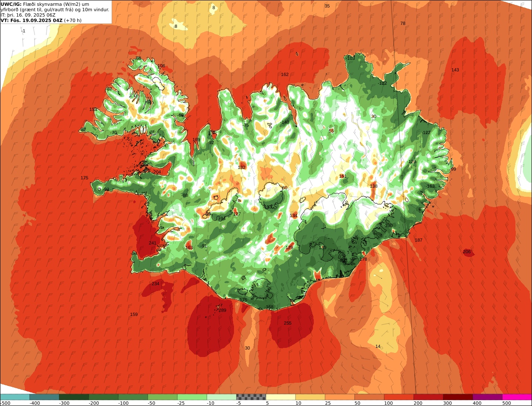Viewport: 532px width, 406px height.
Task: Click the initial time line "IT: þri. 16. 09. 2025 06Z"
Action: pyautogui.click(x=28, y=15)
